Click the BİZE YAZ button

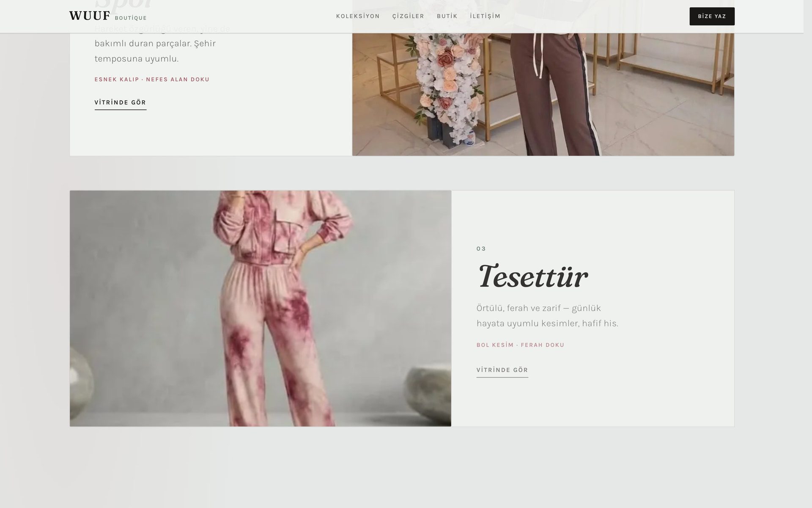(712, 17)
